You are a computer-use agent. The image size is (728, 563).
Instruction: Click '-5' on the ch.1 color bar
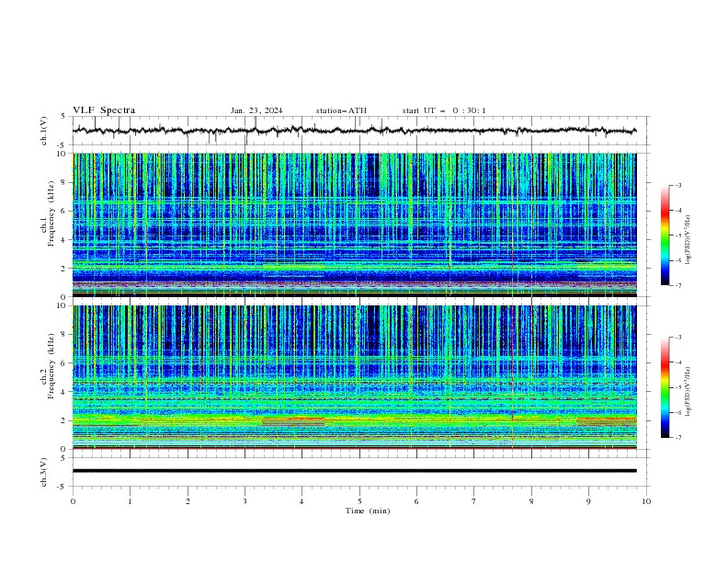coord(677,236)
